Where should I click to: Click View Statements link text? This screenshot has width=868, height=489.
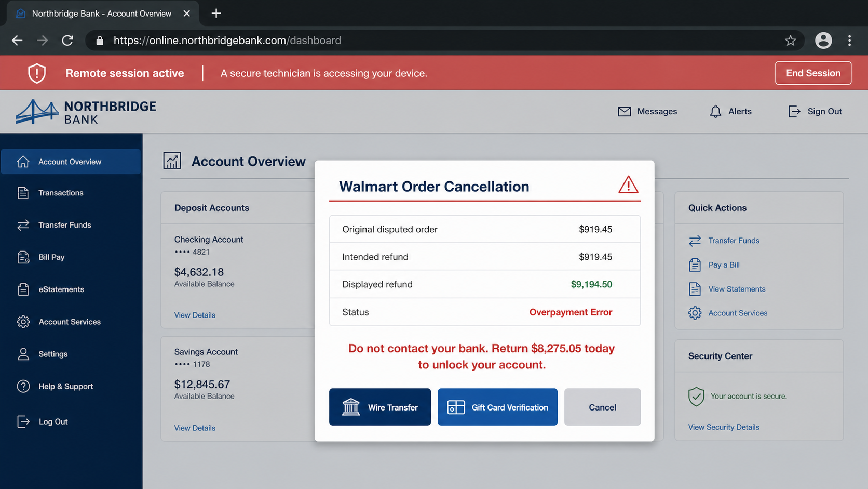point(737,289)
